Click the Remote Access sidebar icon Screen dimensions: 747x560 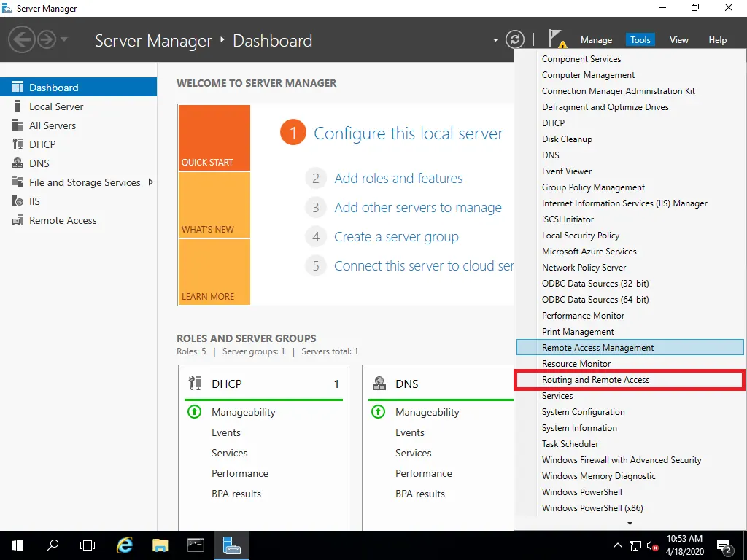click(x=18, y=220)
